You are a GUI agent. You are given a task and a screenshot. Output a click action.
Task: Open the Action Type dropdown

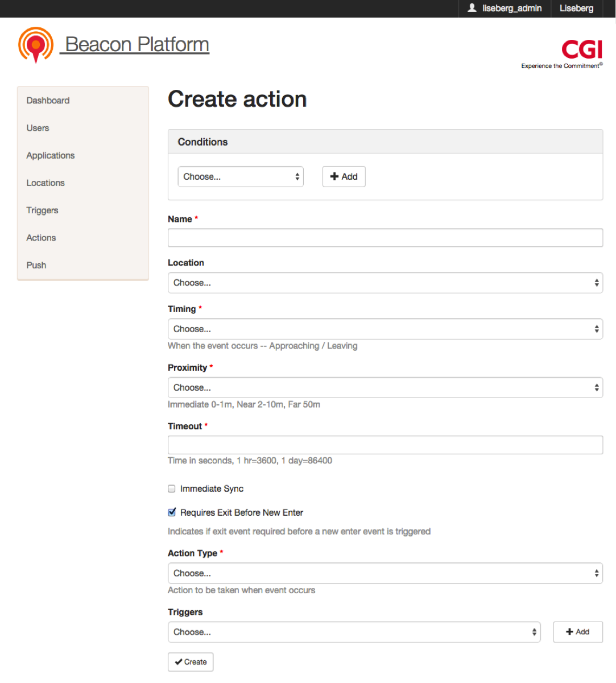pyautogui.click(x=385, y=573)
